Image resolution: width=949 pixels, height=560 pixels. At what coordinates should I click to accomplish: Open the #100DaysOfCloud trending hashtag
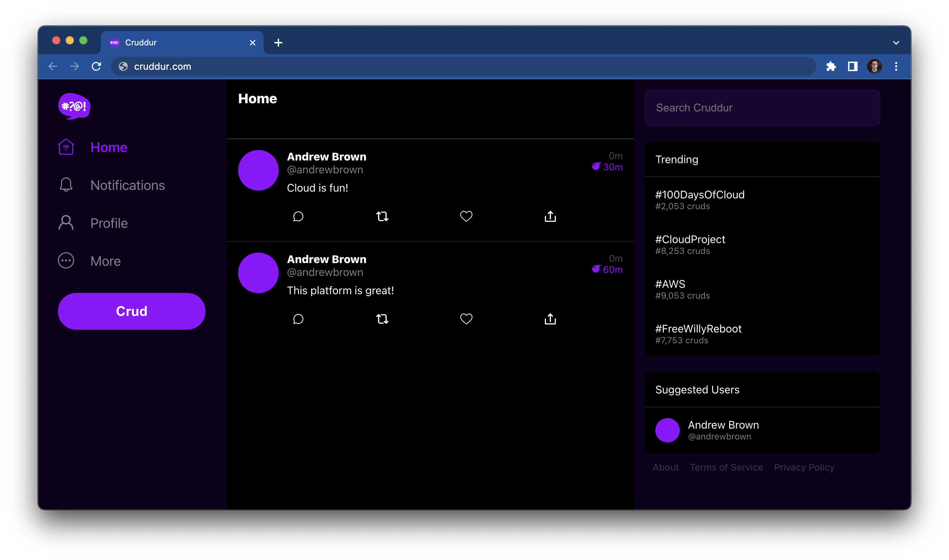point(699,195)
